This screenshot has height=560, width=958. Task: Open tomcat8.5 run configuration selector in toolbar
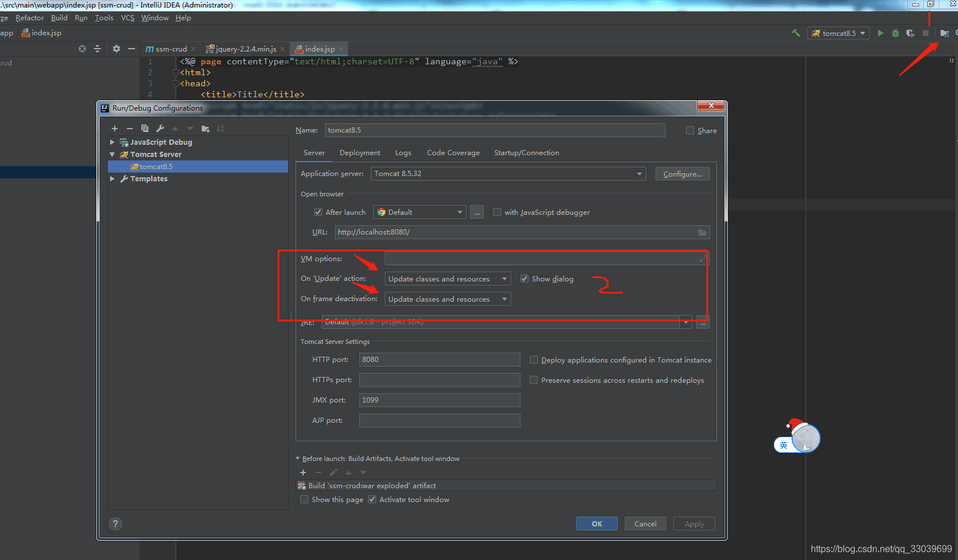pyautogui.click(x=838, y=33)
